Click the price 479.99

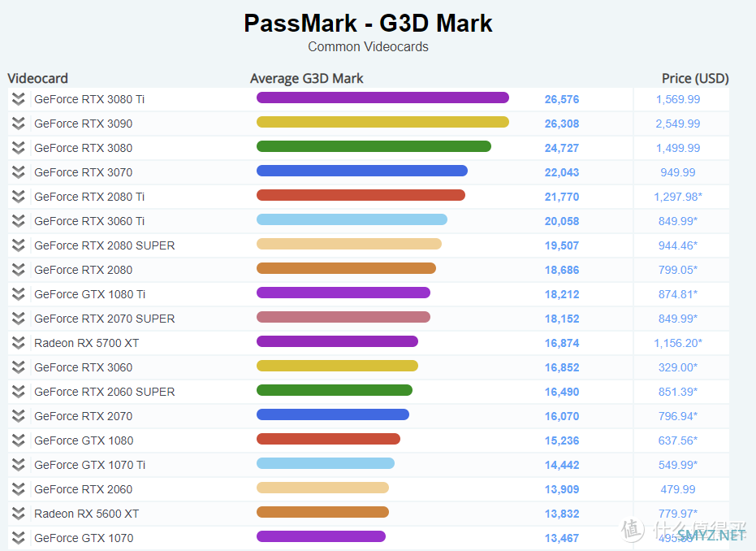point(678,489)
